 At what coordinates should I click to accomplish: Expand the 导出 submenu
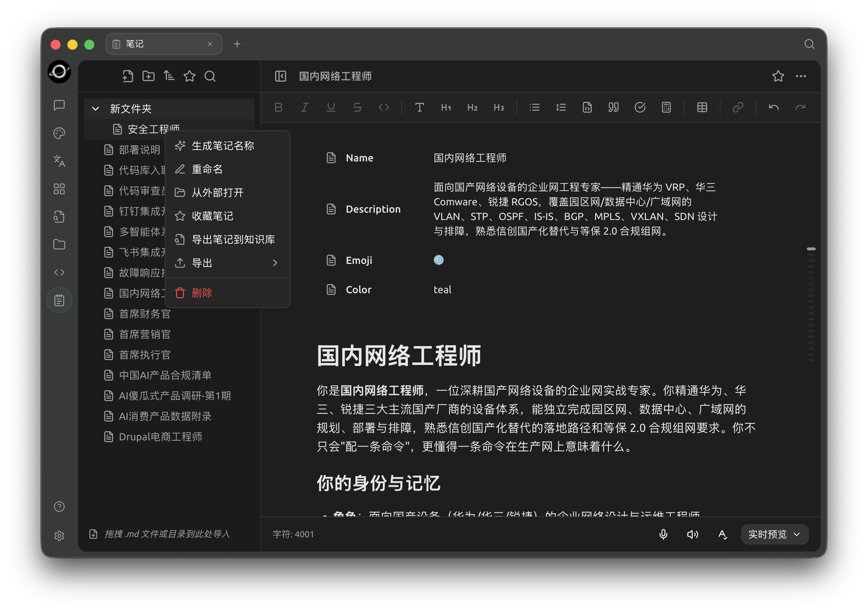click(x=228, y=263)
